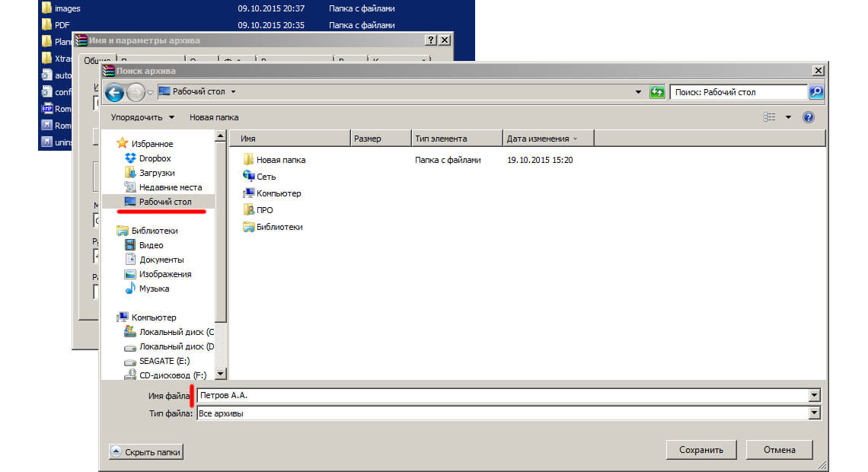
Task: Open the help question mark icon
Action: (x=809, y=117)
